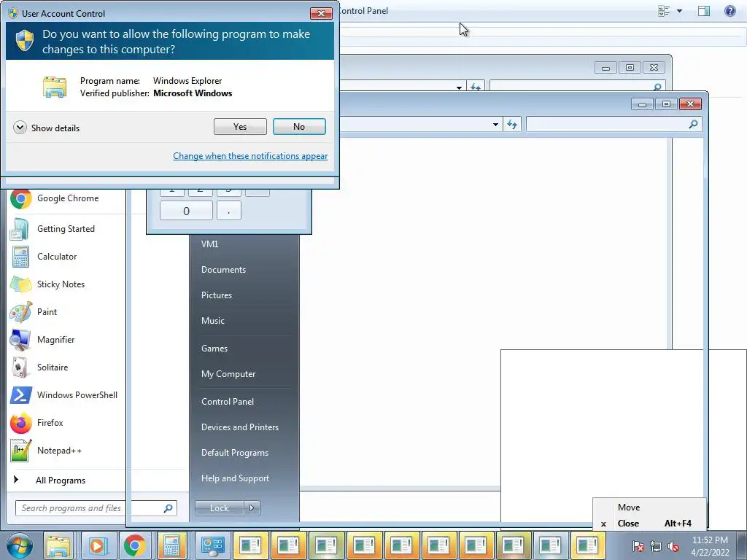Open Sticky Notes from Start menu

point(47,284)
